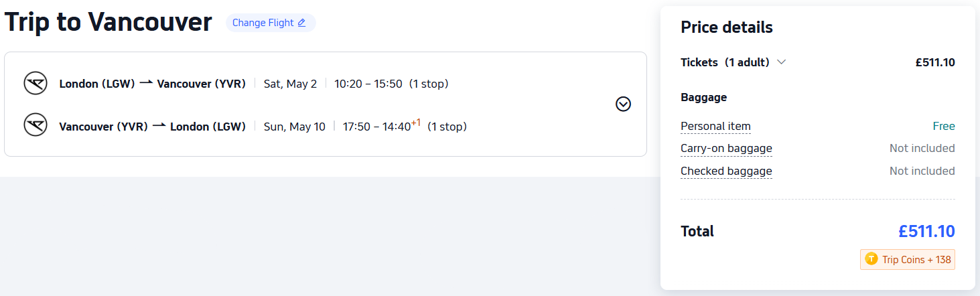This screenshot has width=980, height=296.
Task: Show Carry-on baggage details
Action: pos(726,148)
